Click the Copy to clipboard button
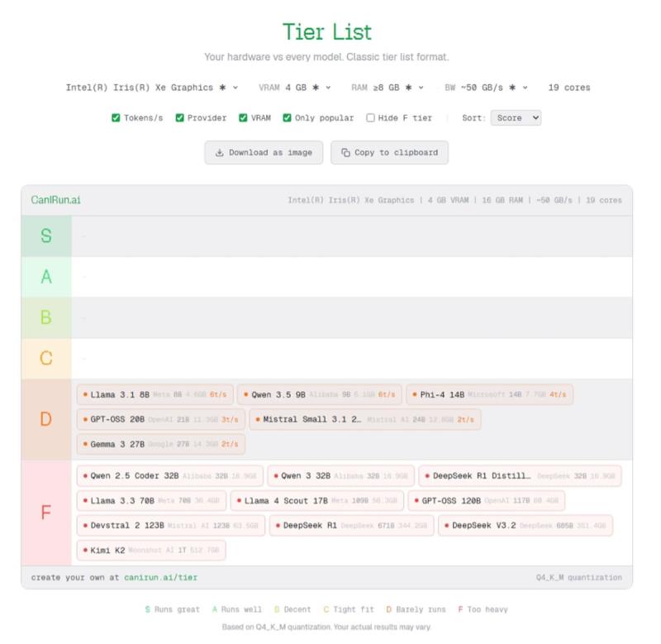Image resolution: width=661 pixels, height=644 pixels. (389, 153)
